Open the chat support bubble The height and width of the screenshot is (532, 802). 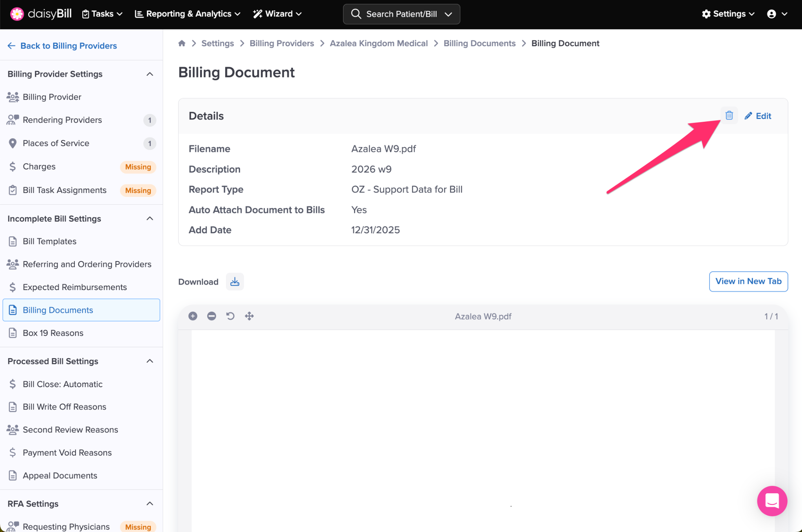pyautogui.click(x=772, y=501)
